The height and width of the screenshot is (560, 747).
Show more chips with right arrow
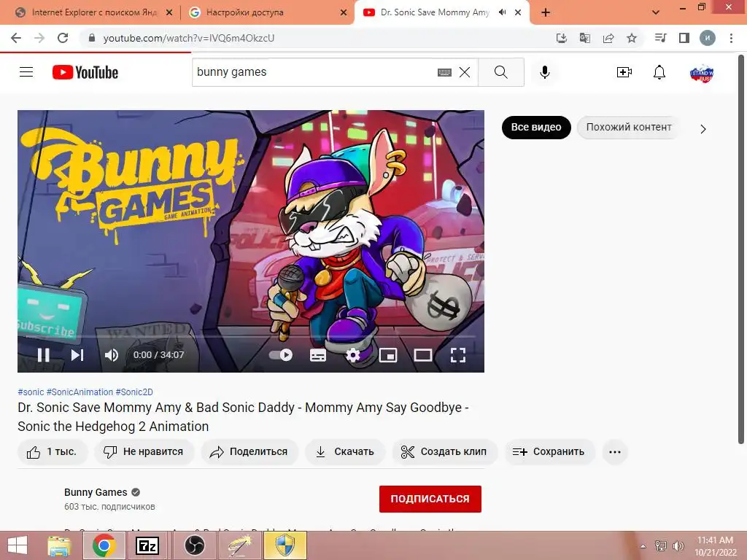(703, 129)
